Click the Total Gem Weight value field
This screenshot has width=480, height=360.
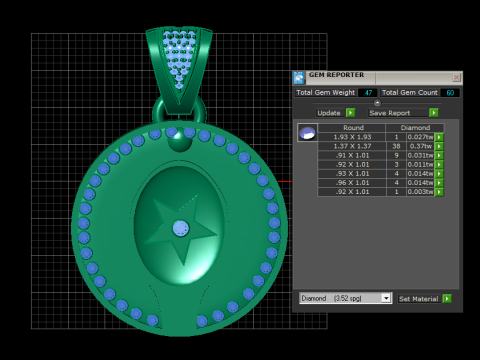[x=368, y=93]
